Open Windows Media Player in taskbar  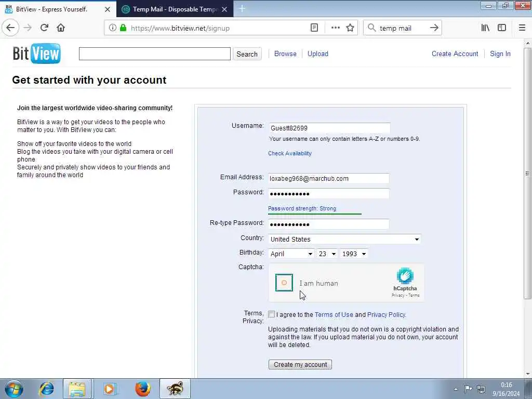[110, 389]
